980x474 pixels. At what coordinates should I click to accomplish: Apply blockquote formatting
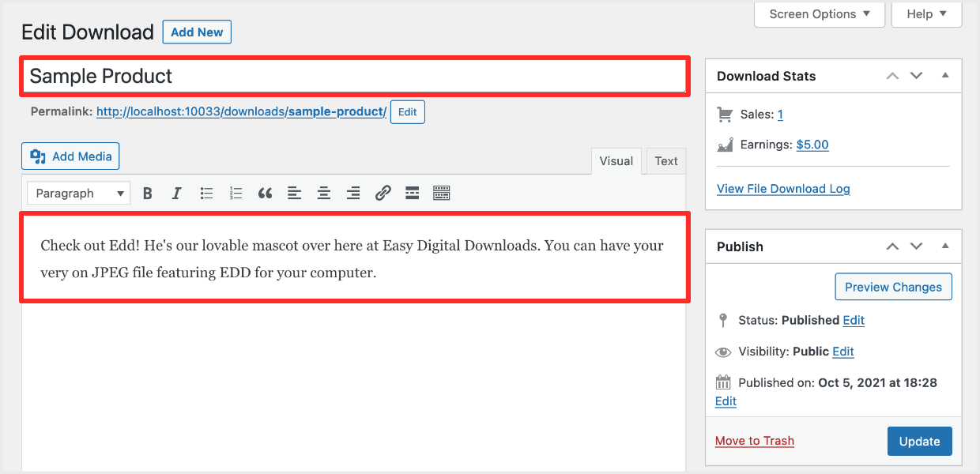click(x=265, y=193)
